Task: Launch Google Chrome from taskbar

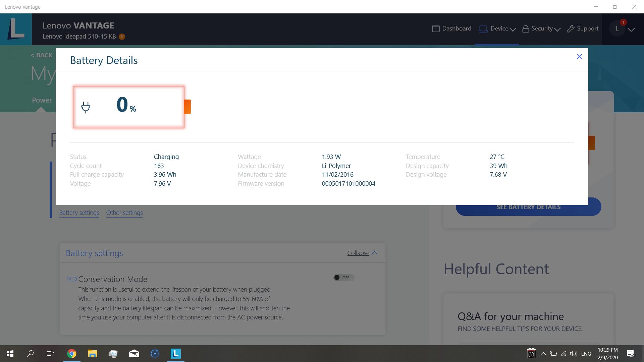Action: coord(71,354)
